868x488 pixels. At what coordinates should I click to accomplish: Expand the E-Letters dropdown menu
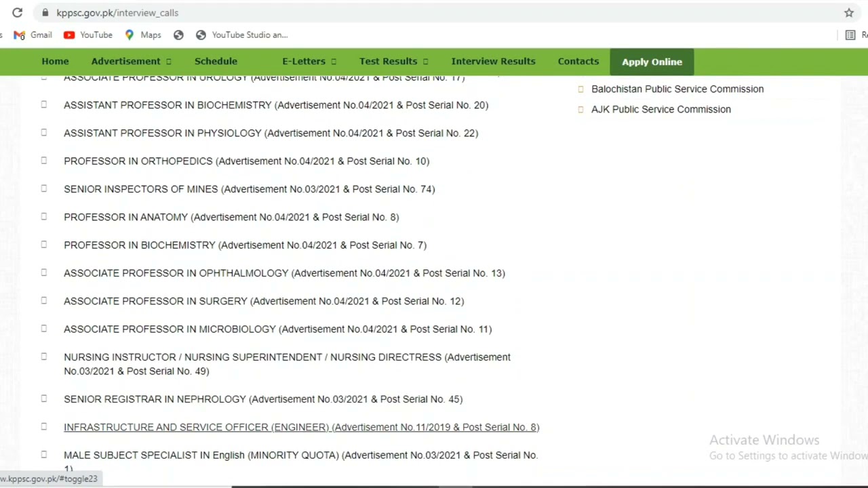pyautogui.click(x=309, y=61)
